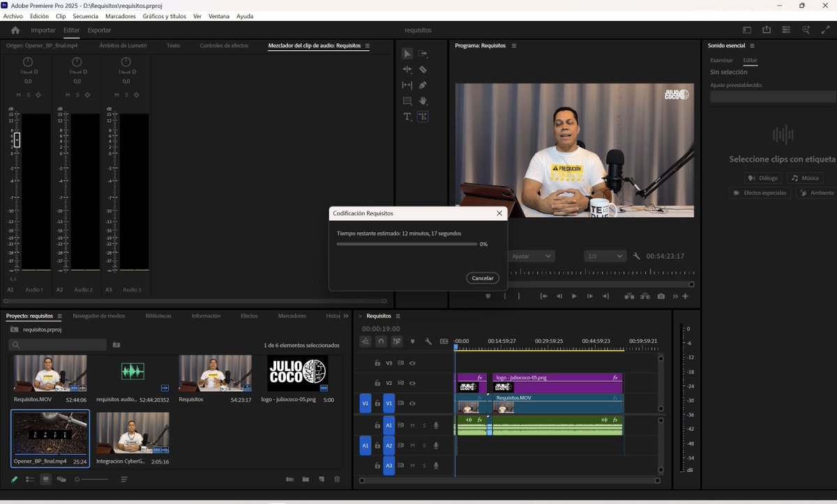Open Sonido esencial panel menu
The width and height of the screenshot is (837, 504).
coord(752,45)
